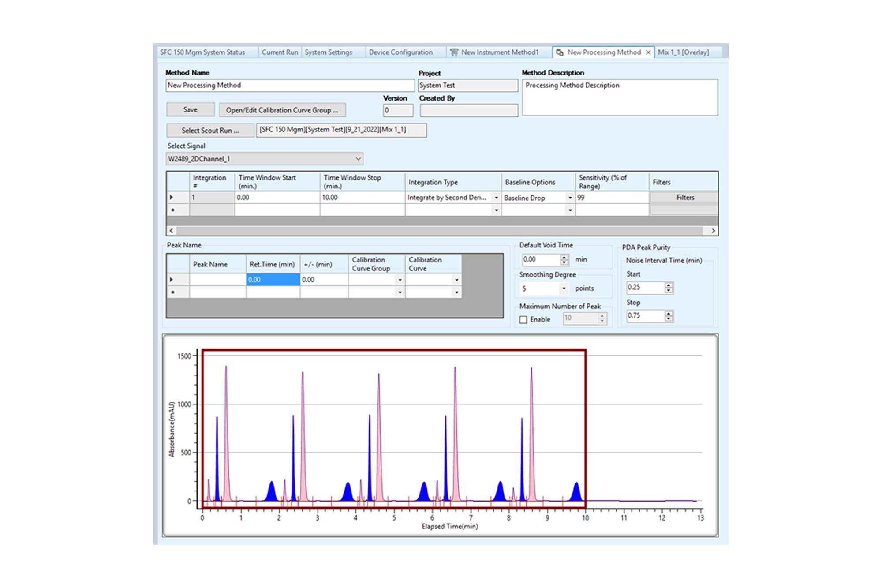Click Integration Type column header
Screen dimensions: 882x588
[453, 182]
